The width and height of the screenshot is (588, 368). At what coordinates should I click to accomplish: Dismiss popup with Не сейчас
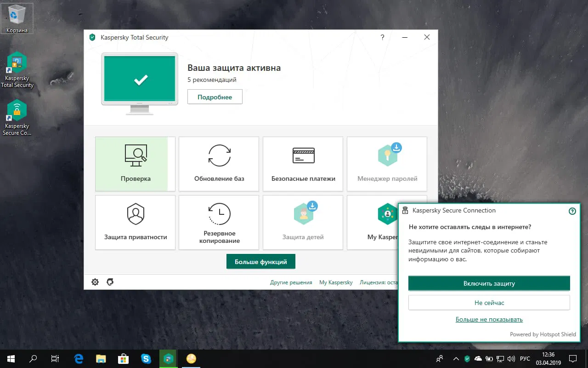(489, 302)
